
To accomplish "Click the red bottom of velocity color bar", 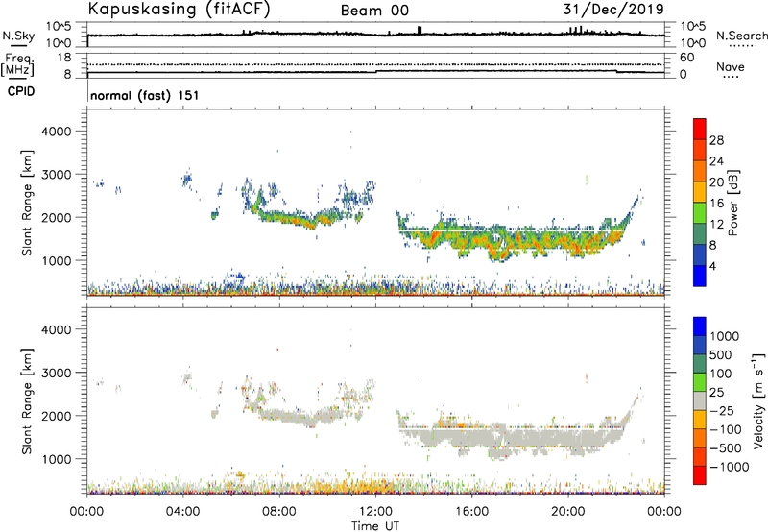I will click(700, 475).
